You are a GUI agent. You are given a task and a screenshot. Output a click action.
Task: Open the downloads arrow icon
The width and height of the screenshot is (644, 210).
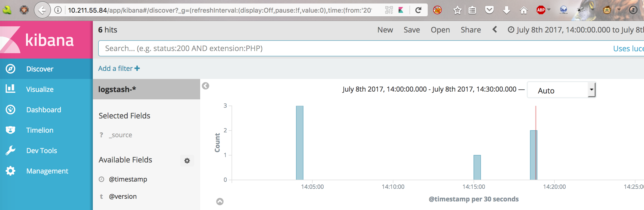(x=507, y=10)
